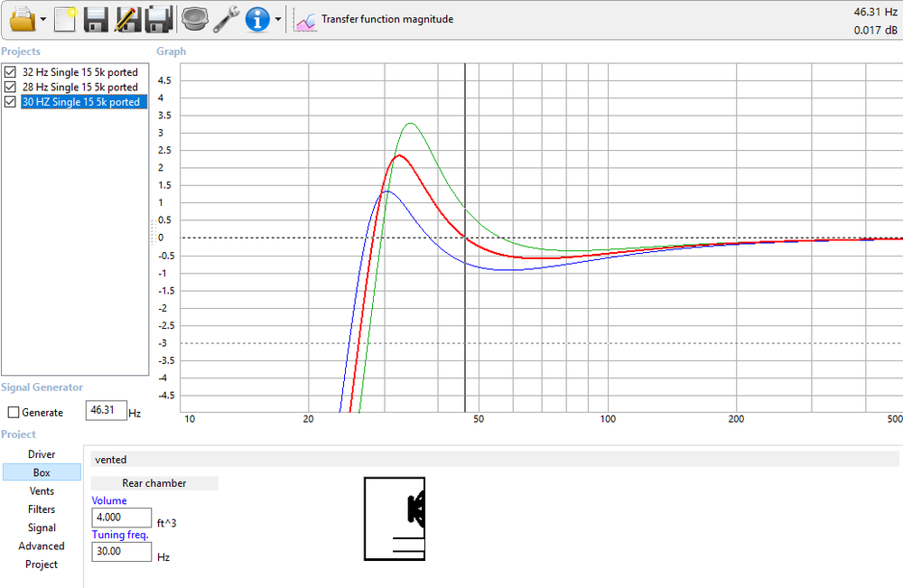Toggle the 28 Hz Single 15 5k ported checkbox
The image size is (903, 588).
[10, 87]
